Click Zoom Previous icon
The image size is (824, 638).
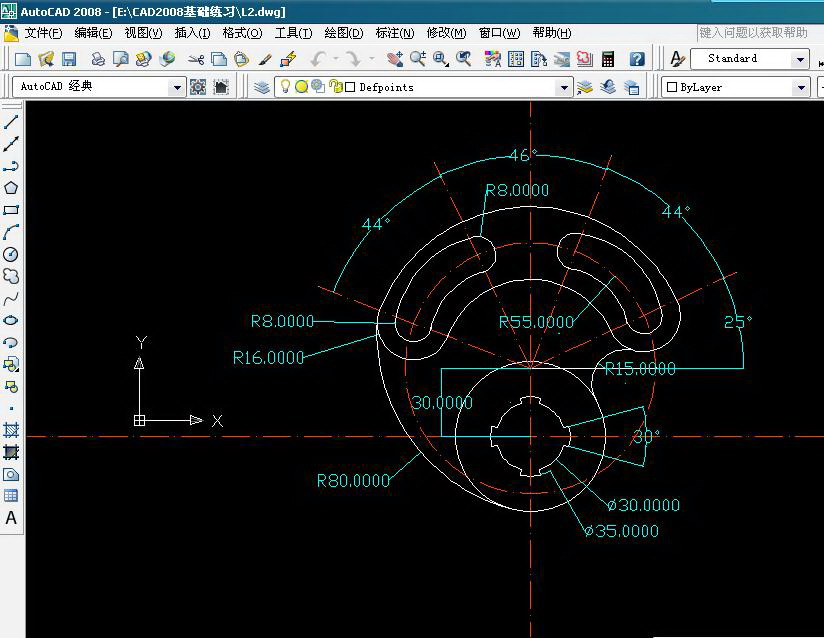click(x=464, y=59)
